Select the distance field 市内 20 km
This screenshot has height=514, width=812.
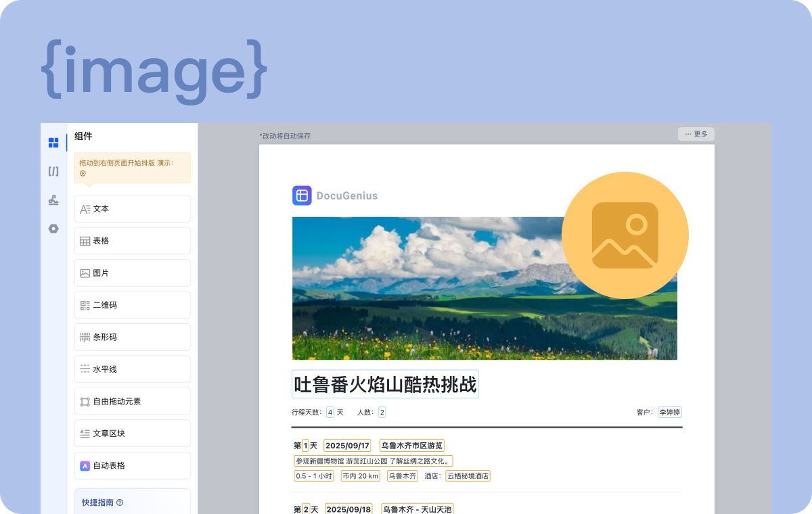[x=360, y=476]
